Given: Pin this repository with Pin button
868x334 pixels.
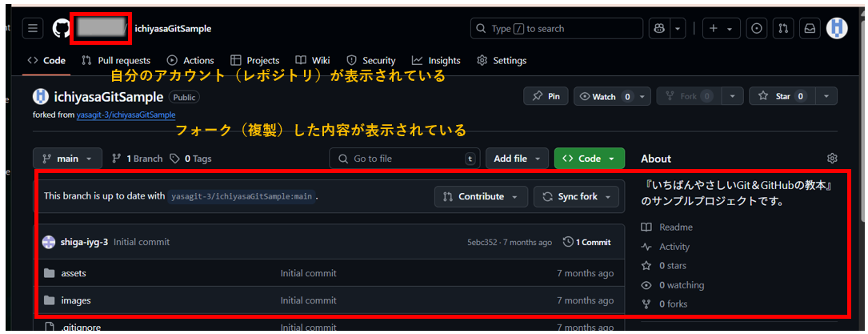Looking at the screenshot, I should coord(546,96).
